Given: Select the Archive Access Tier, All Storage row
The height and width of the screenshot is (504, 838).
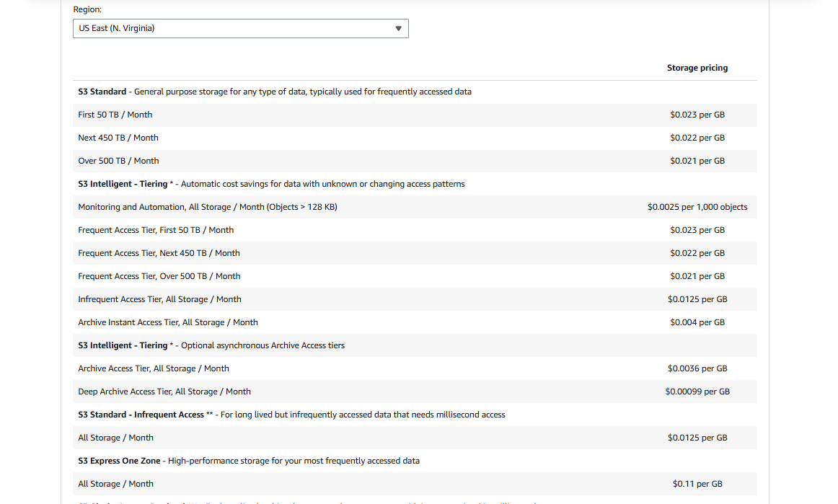Looking at the screenshot, I should coord(415,368).
